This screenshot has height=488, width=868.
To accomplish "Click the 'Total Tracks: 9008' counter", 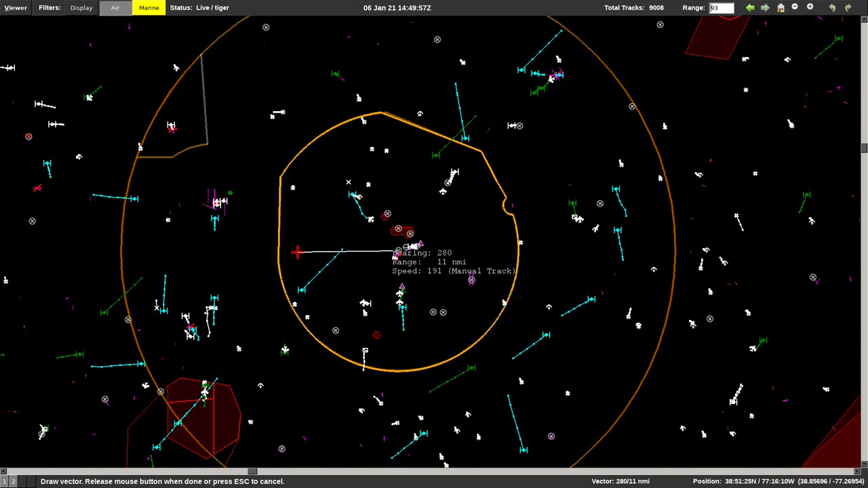I will tap(634, 7).
